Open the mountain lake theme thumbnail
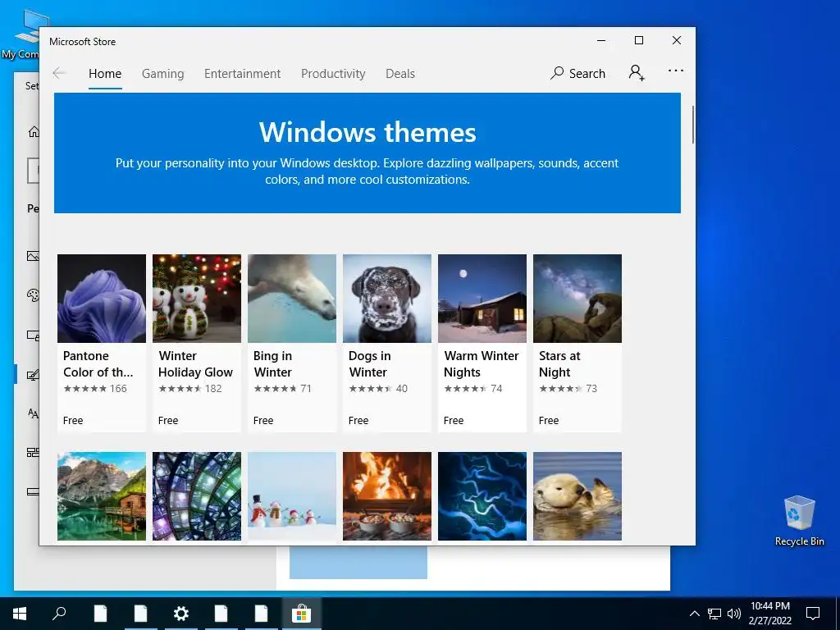This screenshot has height=630, width=840. point(101,496)
